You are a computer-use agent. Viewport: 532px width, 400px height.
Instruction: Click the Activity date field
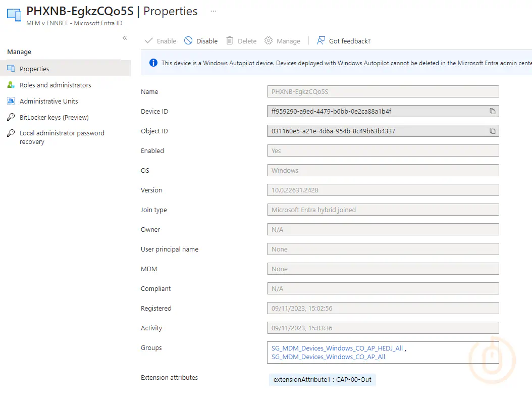pos(383,328)
